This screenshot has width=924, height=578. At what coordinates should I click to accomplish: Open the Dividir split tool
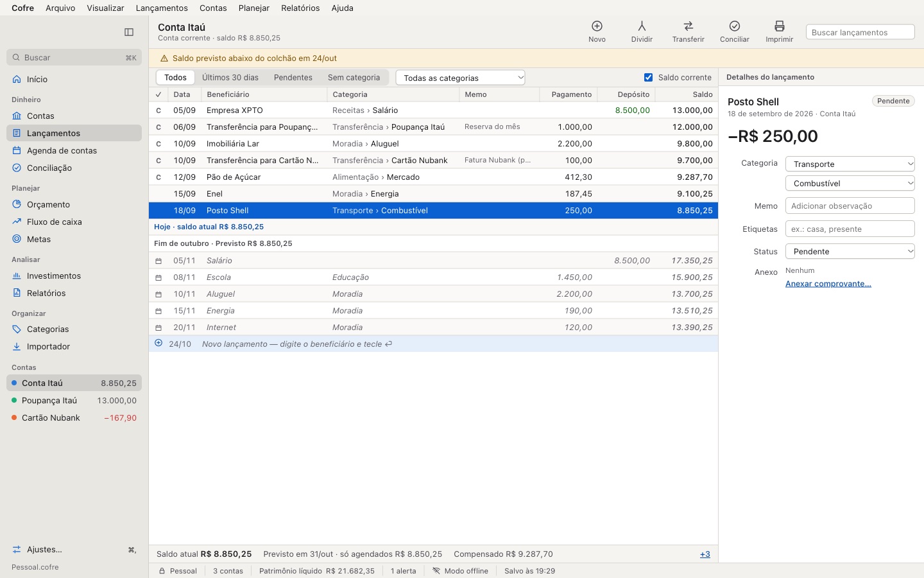tap(642, 26)
